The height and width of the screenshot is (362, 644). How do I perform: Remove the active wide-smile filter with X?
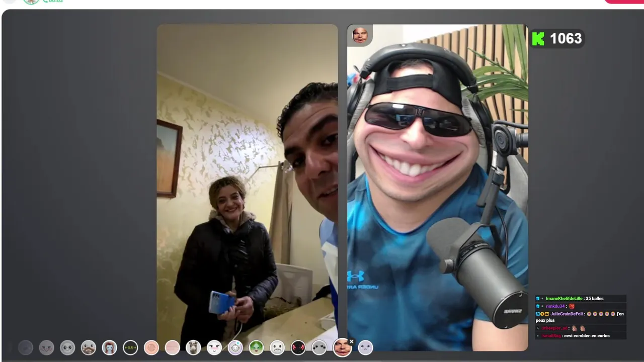(x=351, y=342)
